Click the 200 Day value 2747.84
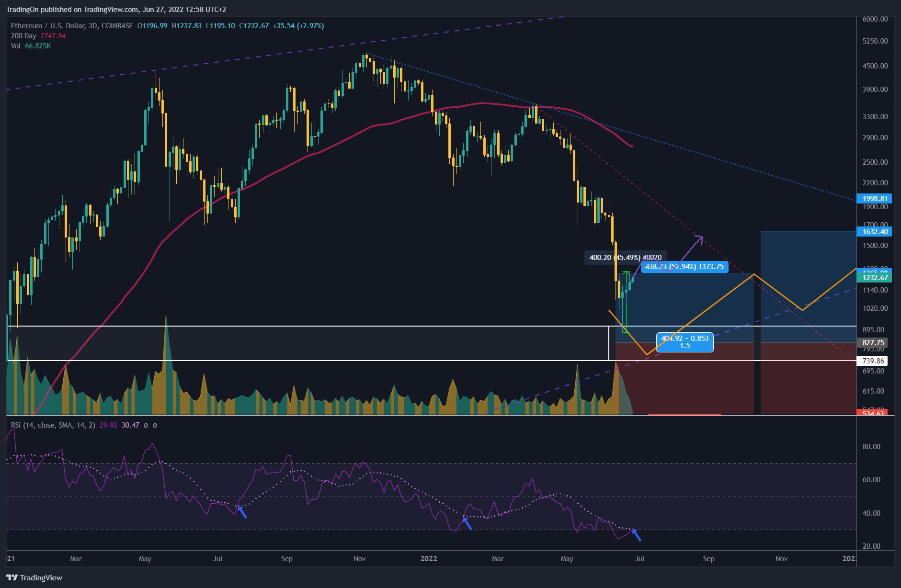Image resolution: width=901 pixels, height=588 pixels. point(53,36)
